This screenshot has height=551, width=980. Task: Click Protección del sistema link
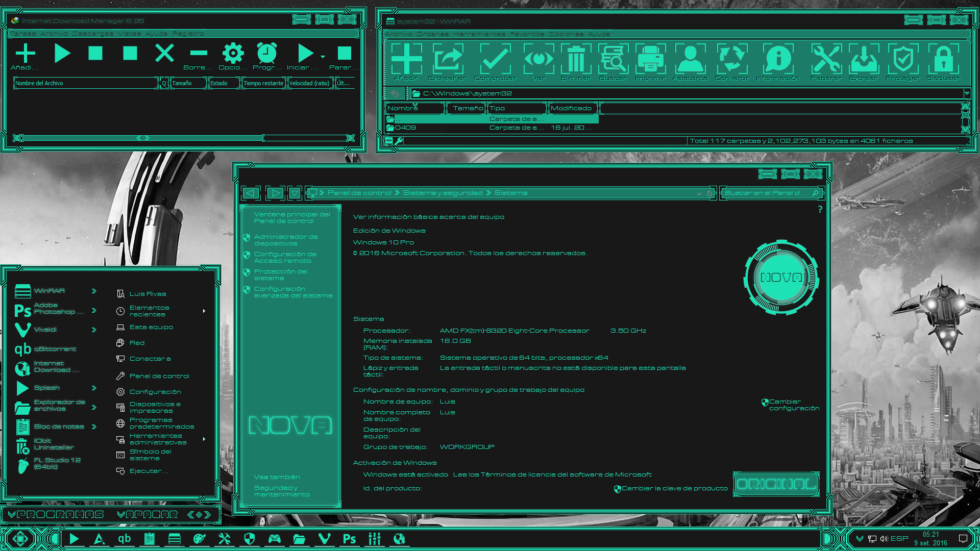[281, 274]
